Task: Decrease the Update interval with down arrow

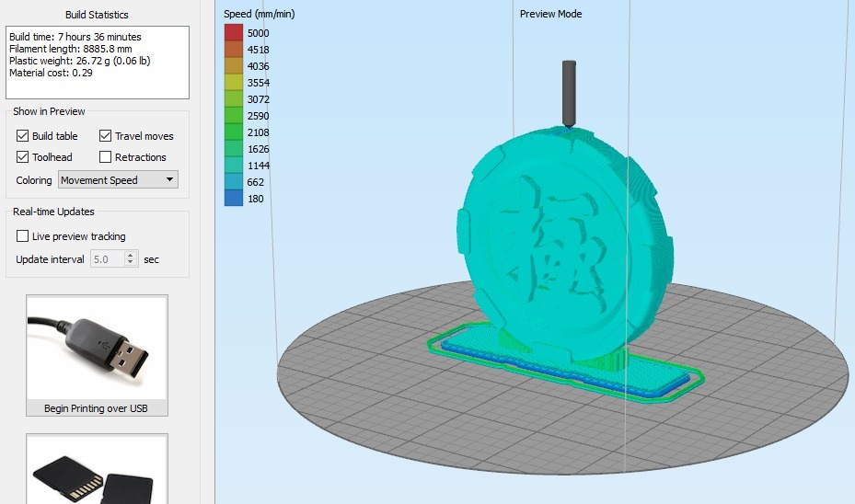Action: click(x=131, y=263)
